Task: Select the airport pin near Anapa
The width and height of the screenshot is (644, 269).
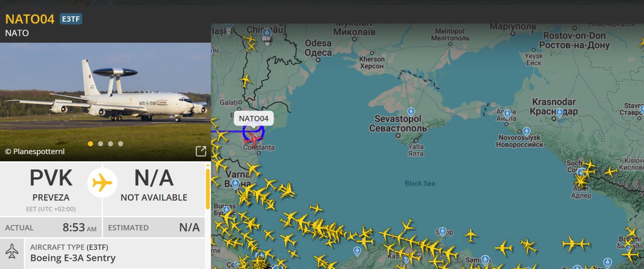Action: pos(507,114)
